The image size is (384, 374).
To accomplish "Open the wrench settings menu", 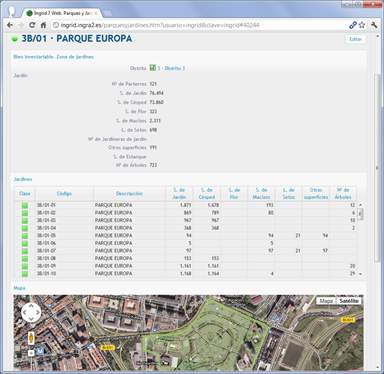I will [374, 25].
